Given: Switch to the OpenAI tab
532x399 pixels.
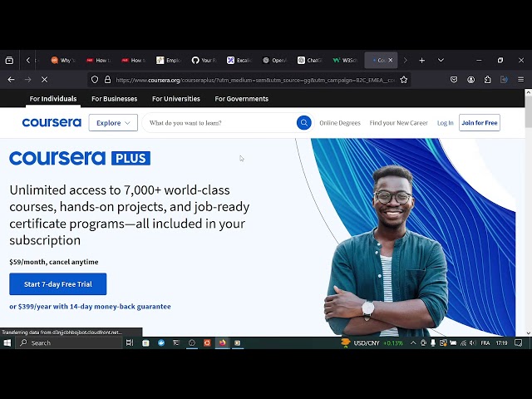Looking at the screenshot, I should pyautogui.click(x=274, y=61).
